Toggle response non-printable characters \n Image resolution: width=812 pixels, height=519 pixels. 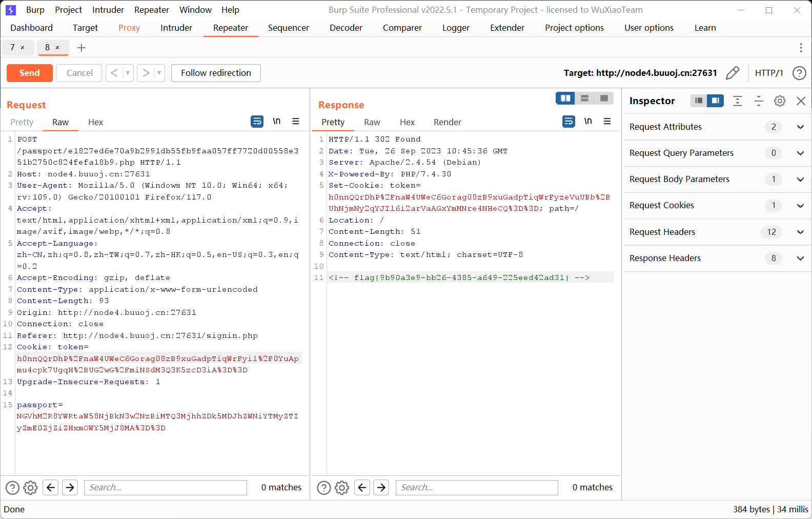(x=588, y=121)
